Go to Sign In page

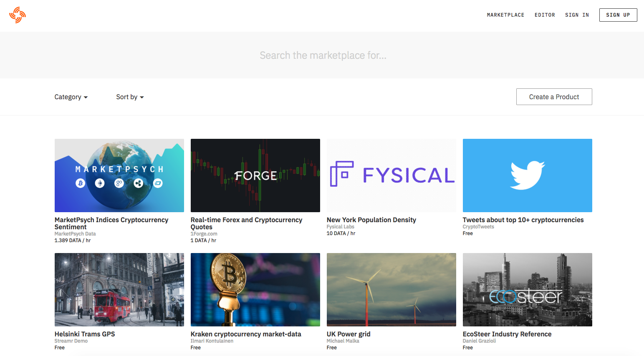pos(577,15)
